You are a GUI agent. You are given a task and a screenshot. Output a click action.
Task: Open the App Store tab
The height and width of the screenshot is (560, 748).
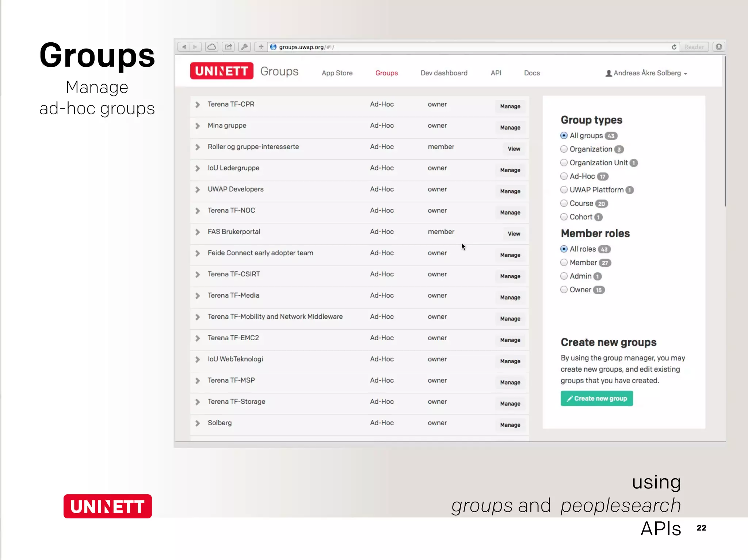337,73
